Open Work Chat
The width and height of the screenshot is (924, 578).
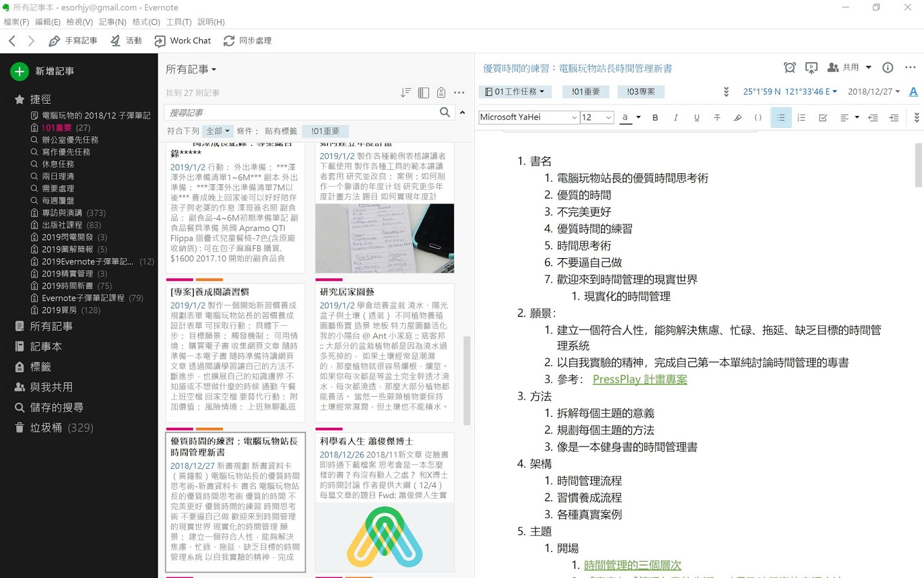(x=182, y=40)
